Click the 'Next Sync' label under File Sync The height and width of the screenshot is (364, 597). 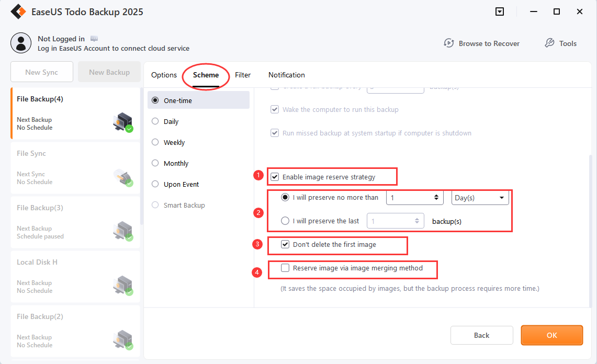31,174
